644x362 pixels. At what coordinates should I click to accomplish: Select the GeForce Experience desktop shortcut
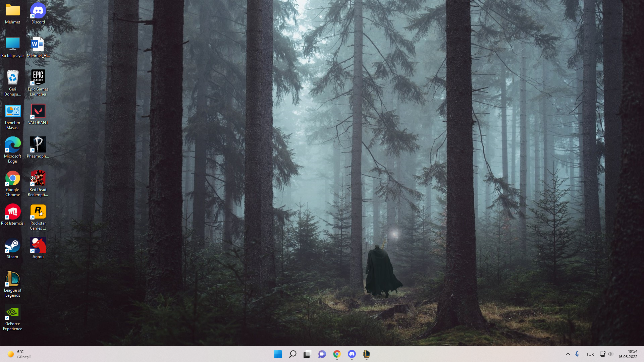pyautogui.click(x=13, y=318)
